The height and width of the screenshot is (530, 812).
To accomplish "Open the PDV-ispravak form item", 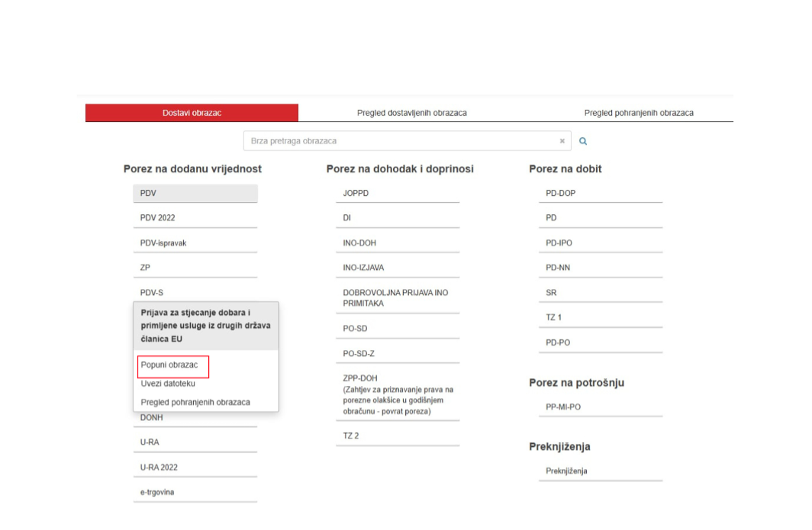I will (x=195, y=243).
